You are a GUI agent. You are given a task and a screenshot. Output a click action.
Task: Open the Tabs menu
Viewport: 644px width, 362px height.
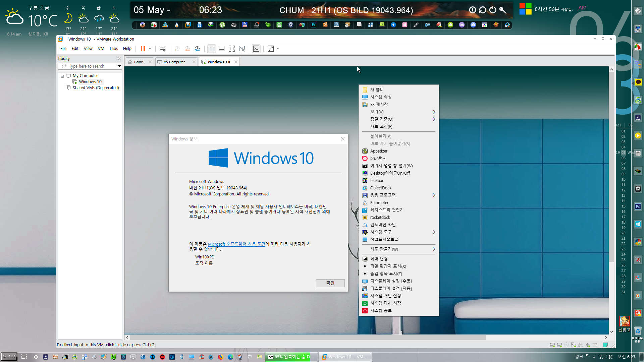pos(113,48)
